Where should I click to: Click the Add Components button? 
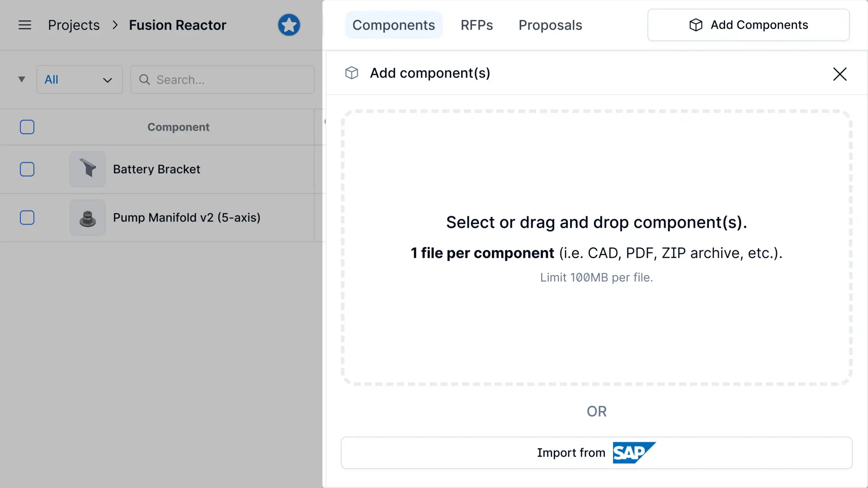[749, 25]
